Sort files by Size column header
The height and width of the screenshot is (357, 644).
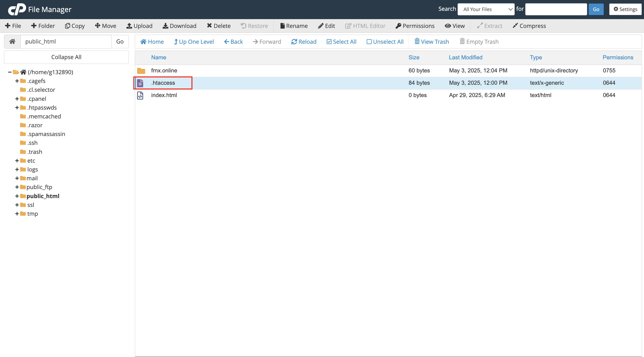(414, 57)
